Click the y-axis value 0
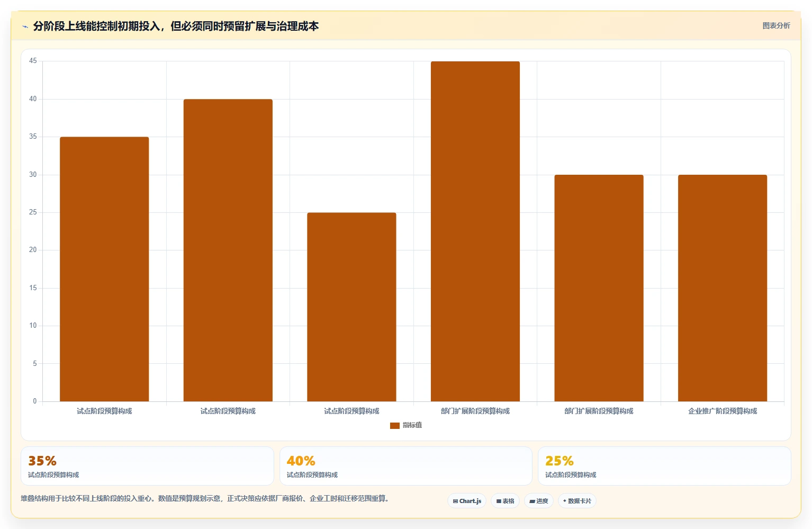812x529 pixels. coord(35,401)
